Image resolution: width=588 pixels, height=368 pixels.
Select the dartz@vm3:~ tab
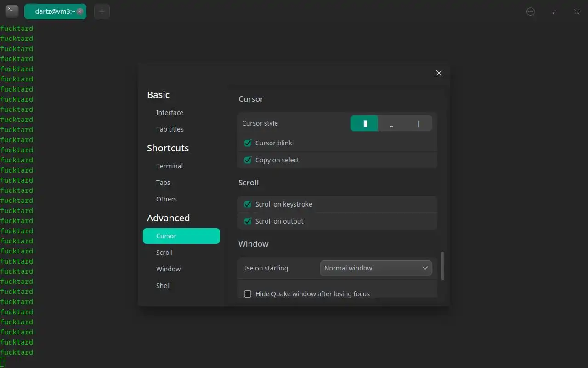55,11
